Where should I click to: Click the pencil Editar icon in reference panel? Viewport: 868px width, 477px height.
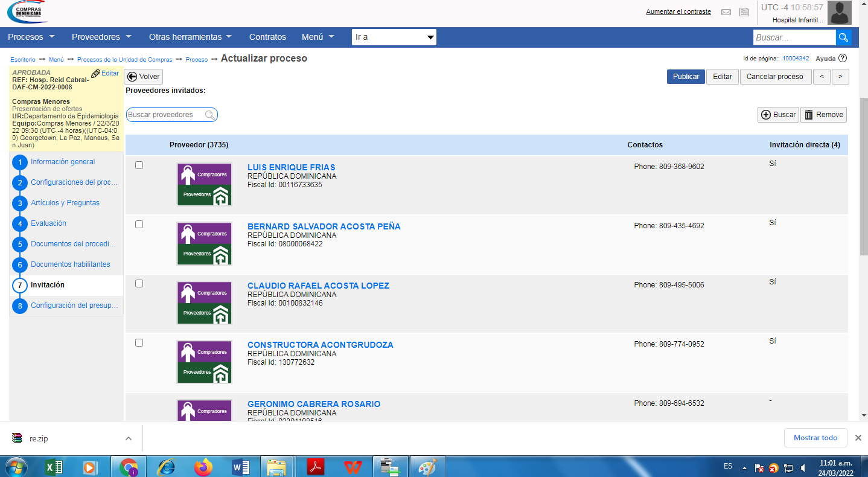coord(96,74)
